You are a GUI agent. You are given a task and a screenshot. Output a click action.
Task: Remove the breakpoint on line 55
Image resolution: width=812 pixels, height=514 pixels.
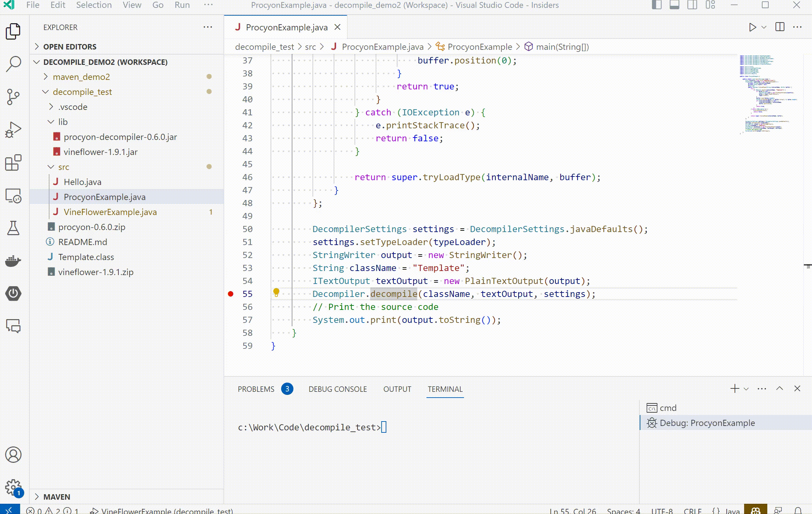coord(231,294)
